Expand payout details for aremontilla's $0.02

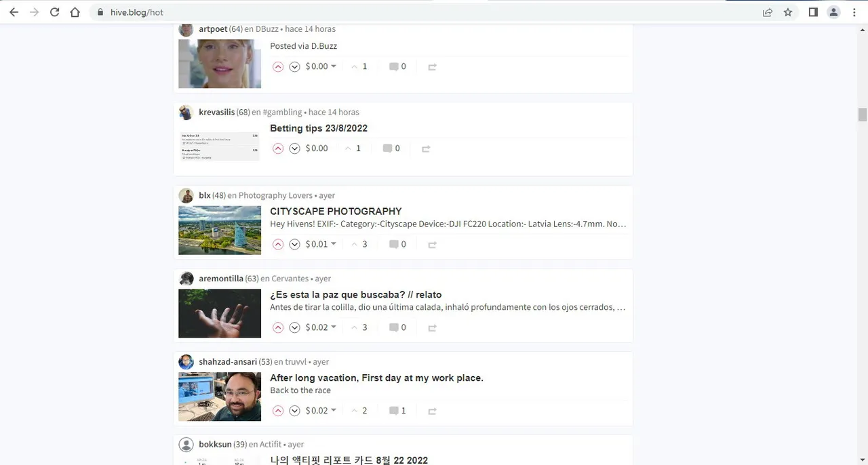point(321,327)
